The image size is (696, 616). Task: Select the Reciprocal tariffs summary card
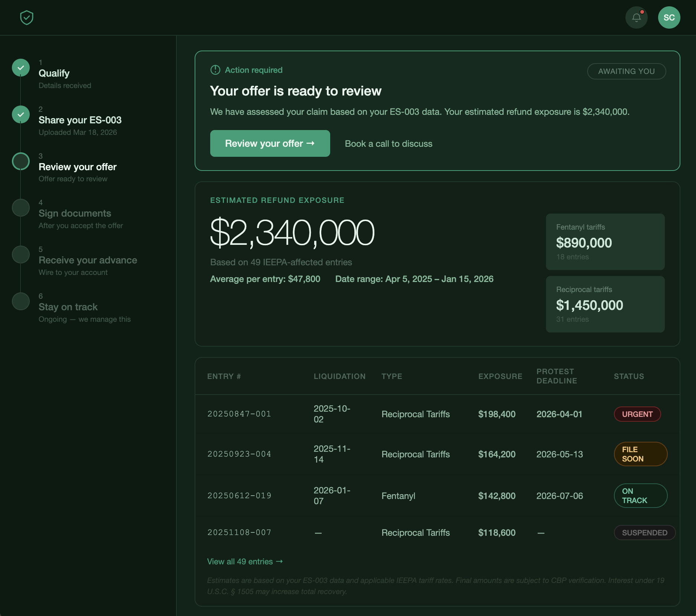point(605,304)
